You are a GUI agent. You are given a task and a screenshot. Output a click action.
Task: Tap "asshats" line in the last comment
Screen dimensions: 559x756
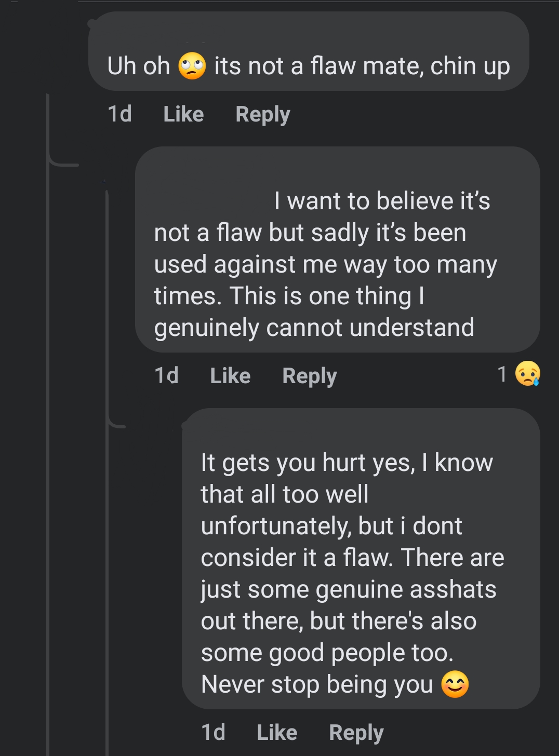[349, 589]
